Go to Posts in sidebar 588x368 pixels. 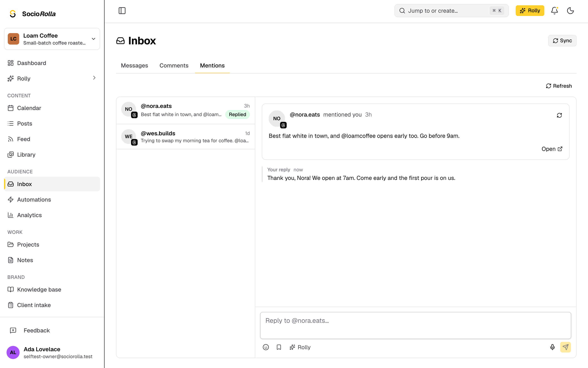click(x=52, y=123)
